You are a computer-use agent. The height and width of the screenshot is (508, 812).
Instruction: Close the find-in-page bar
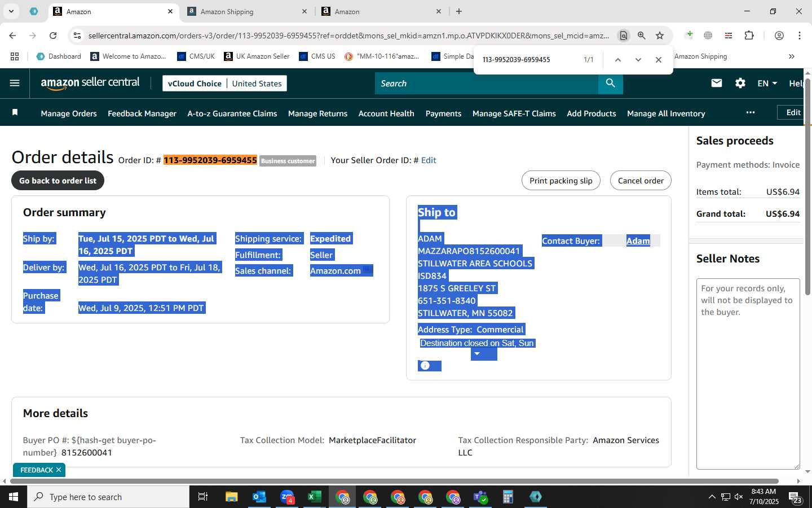[x=658, y=59]
